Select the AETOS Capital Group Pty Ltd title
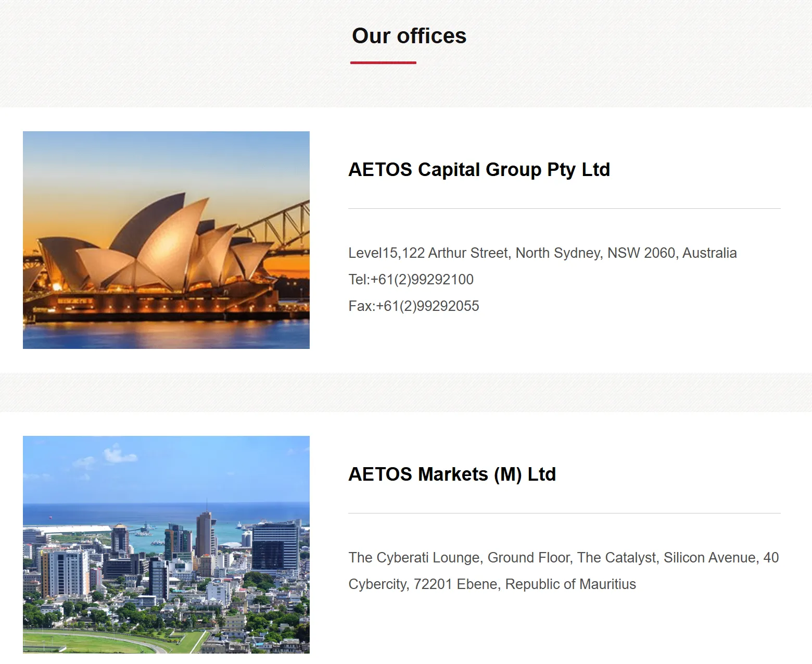 479,170
